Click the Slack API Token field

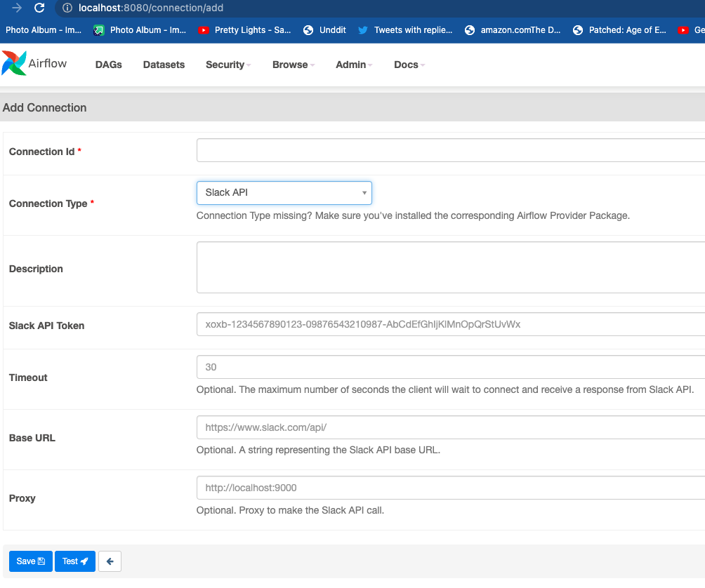[x=451, y=324]
